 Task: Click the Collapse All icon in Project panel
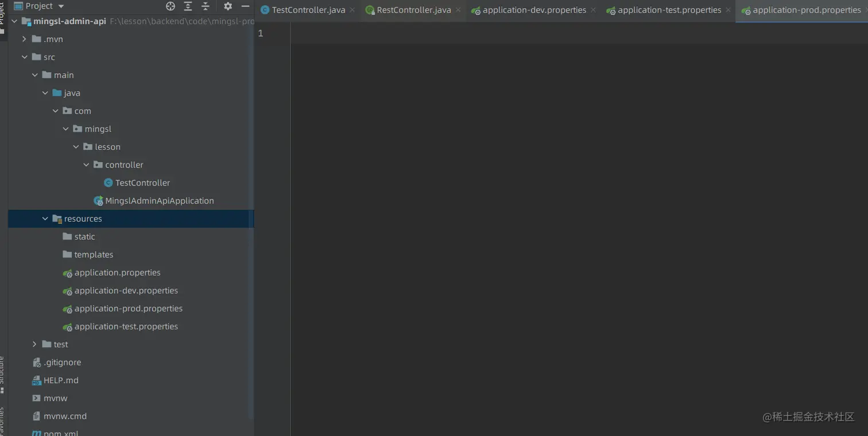[206, 6]
